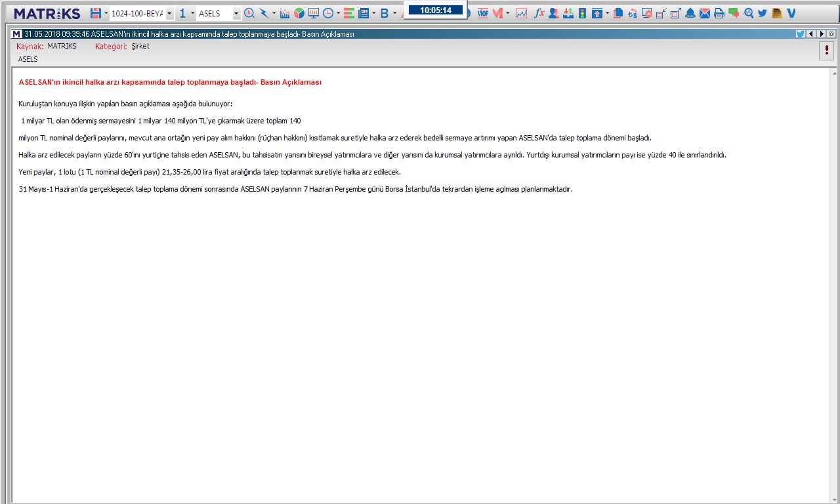840x504 pixels.
Task: Go to previous news with left arrow
Action: [x=811, y=33]
